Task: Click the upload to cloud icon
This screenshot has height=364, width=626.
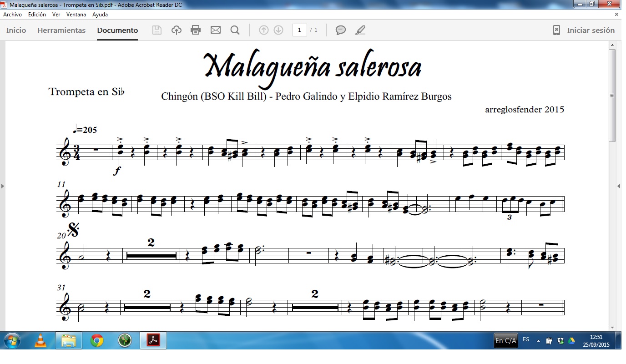Action: 177,30
